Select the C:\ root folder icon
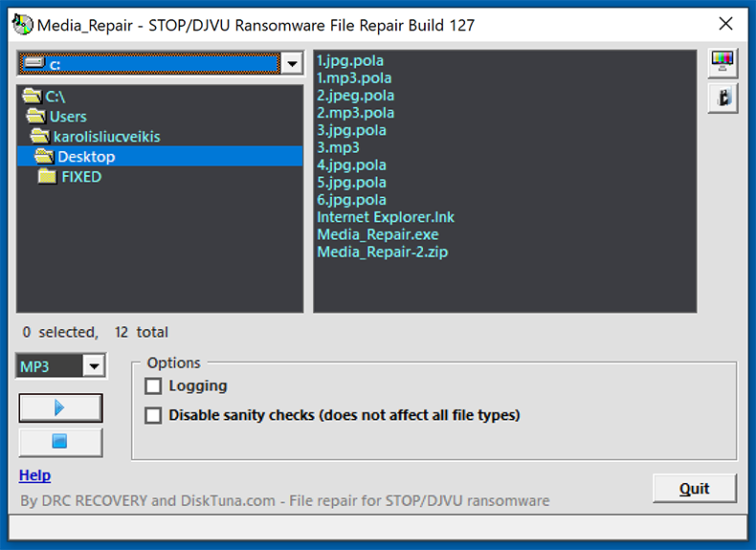This screenshot has height=550, width=756. 32,97
